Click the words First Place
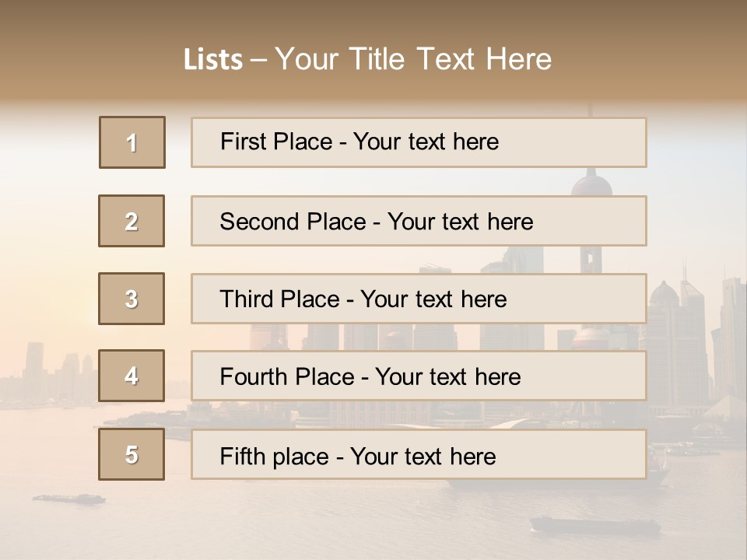Screen dimensions: 747x560 coord(276,142)
